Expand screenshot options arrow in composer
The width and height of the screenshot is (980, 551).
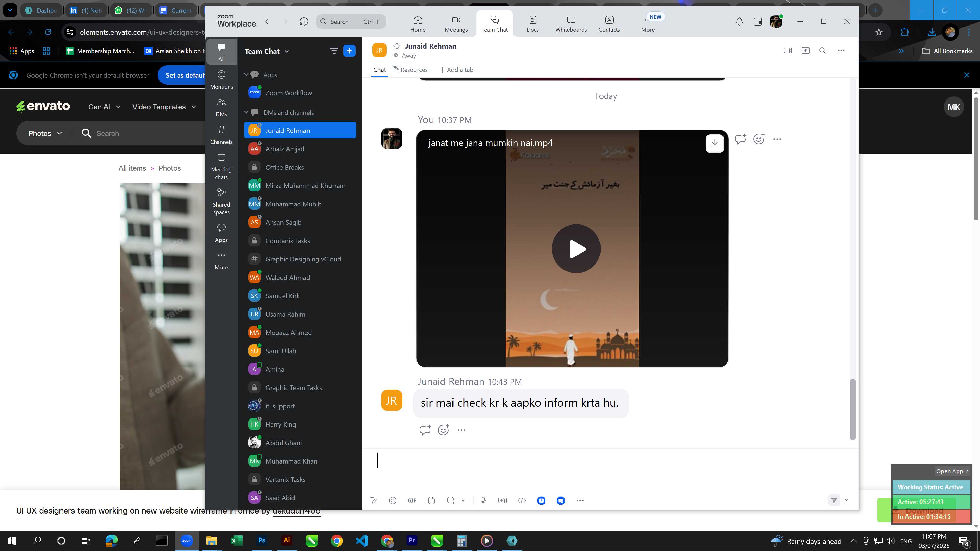pyautogui.click(x=463, y=500)
